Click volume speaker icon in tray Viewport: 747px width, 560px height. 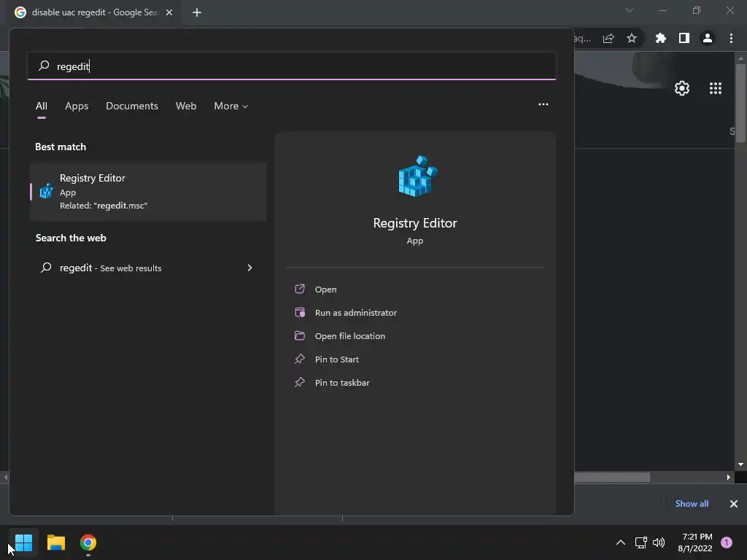click(x=659, y=542)
